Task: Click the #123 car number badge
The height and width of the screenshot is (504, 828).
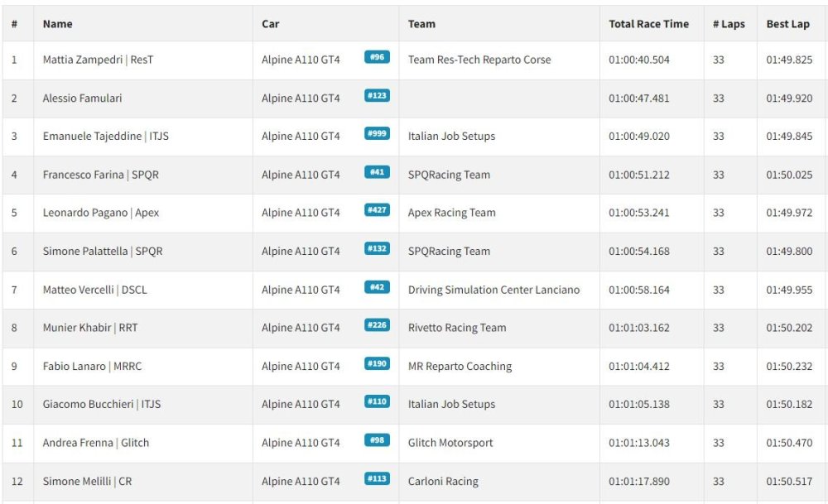Action: click(377, 95)
